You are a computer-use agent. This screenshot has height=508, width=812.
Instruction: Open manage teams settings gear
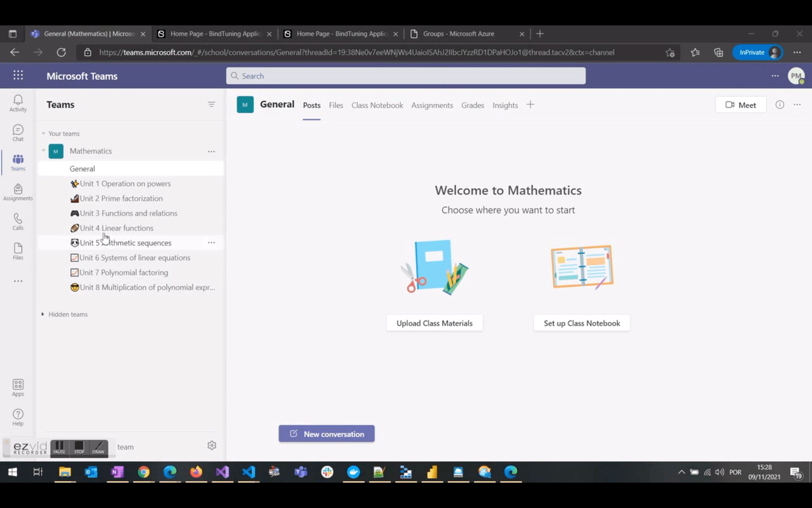pyautogui.click(x=212, y=446)
